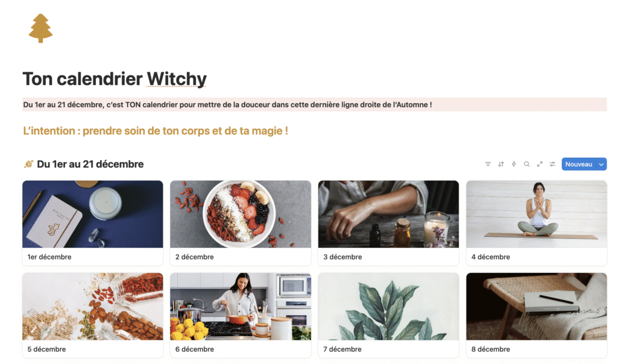Open the lightning bolt automations icon
The width and height of the screenshot is (621, 364).
(514, 164)
